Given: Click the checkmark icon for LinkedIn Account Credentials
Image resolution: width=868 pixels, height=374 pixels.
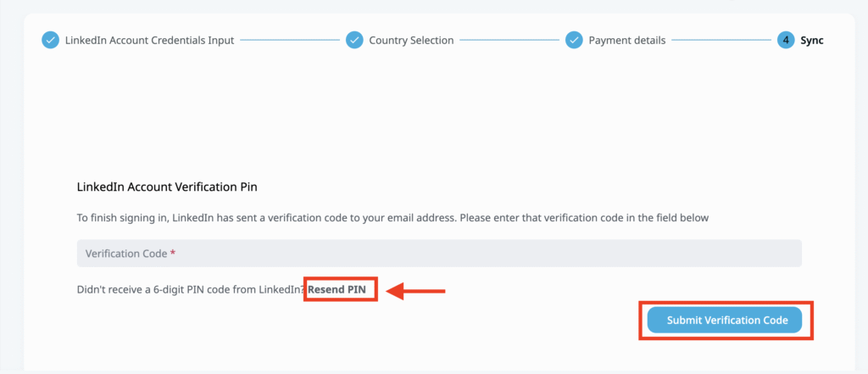Looking at the screenshot, I should click(x=51, y=40).
